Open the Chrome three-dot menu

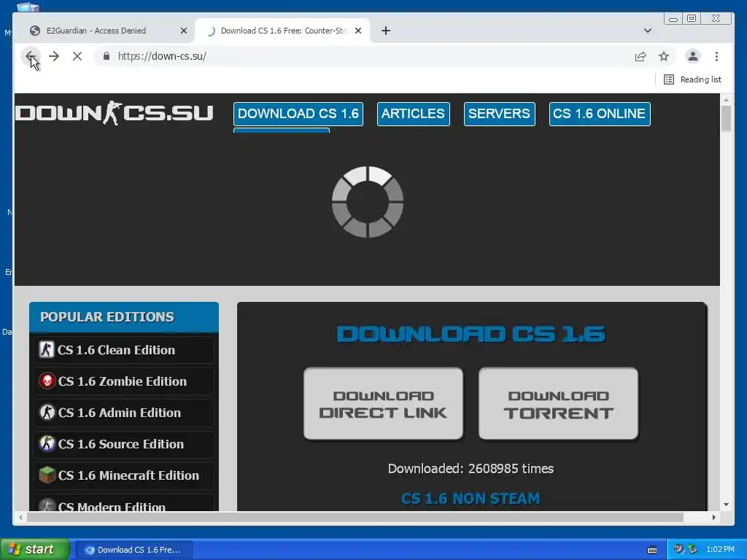[716, 56]
